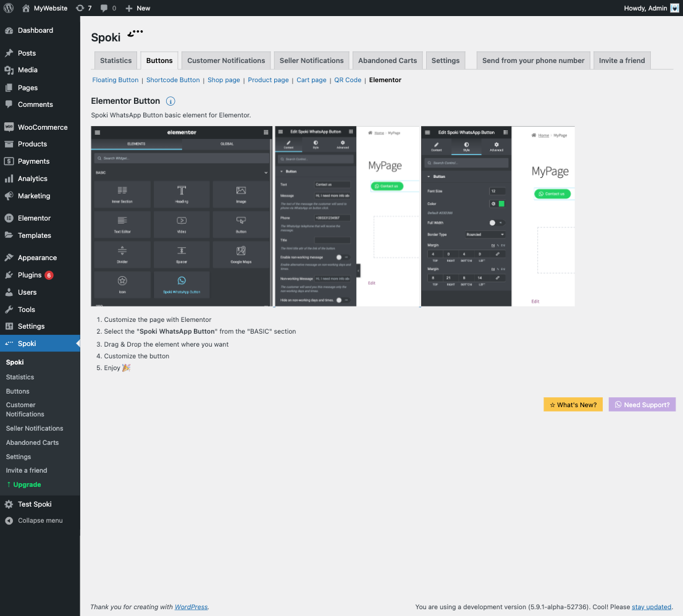This screenshot has height=616, width=683.
Task: Collapse the admin sidebar menu
Action: [x=40, y=520]
